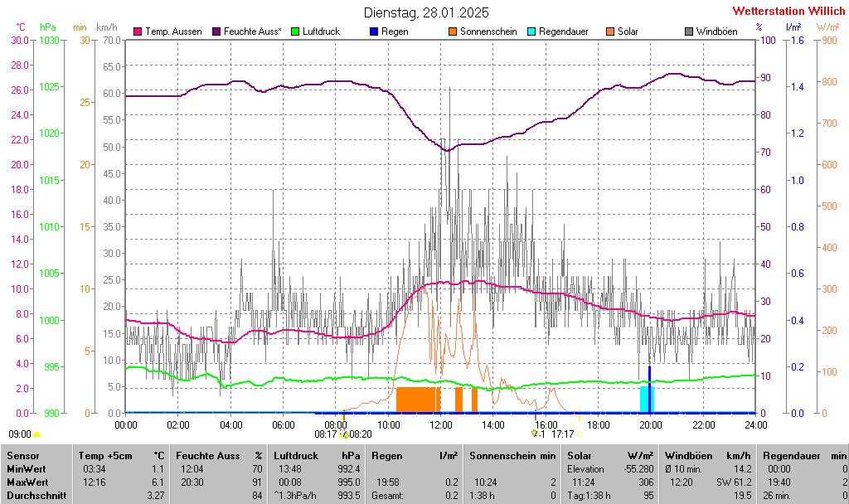
Task: Click the minimum temperature time 03:34
Action: pos(95,469)
